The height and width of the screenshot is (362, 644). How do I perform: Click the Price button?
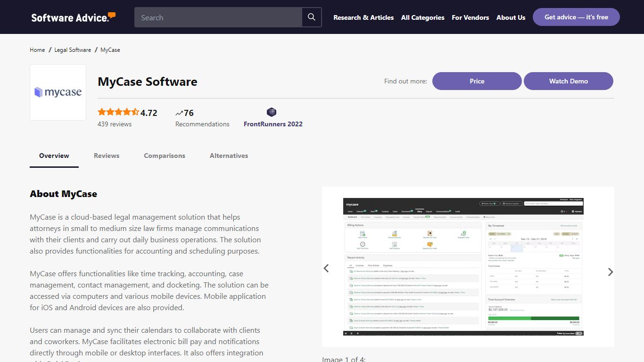point(477,81)
